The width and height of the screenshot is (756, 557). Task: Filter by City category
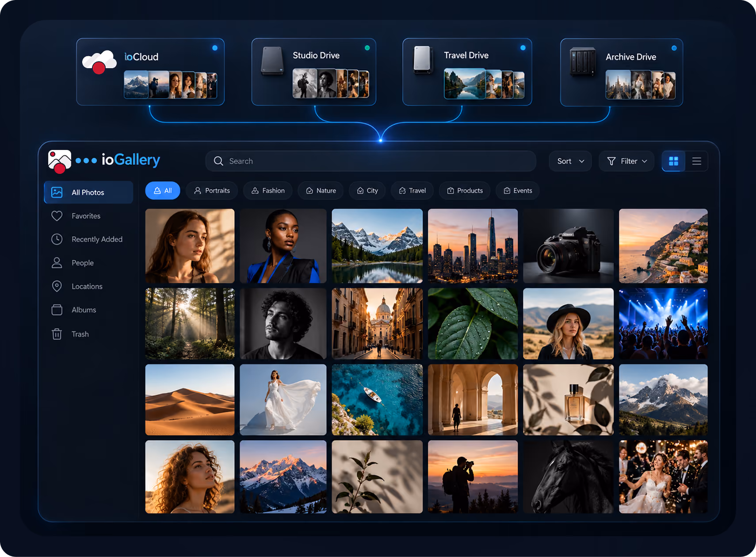367,191
